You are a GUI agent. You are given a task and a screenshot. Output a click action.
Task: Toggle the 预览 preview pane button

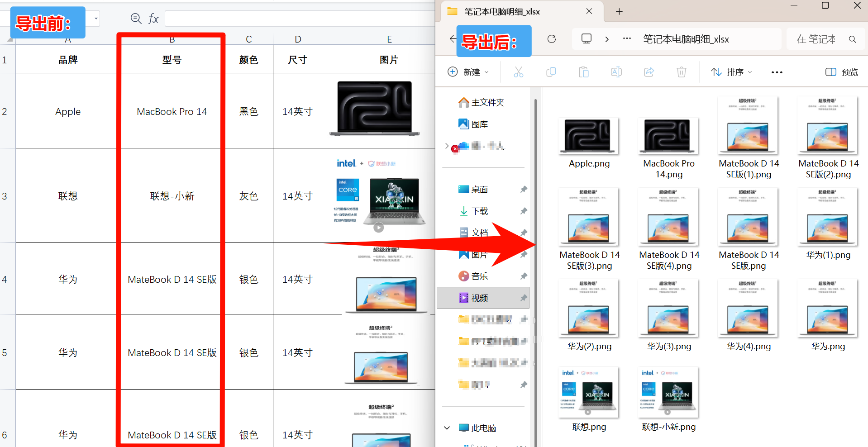841,72
